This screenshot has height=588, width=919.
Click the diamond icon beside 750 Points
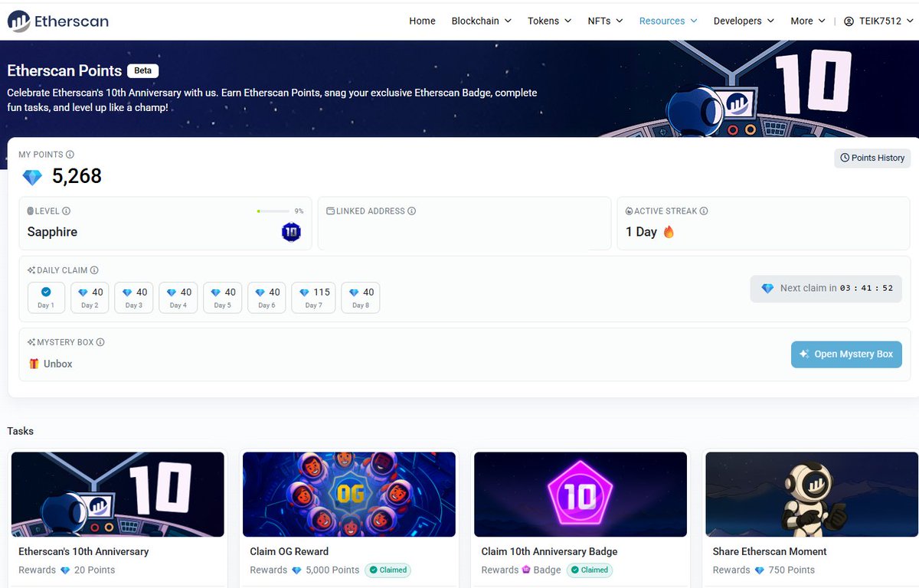(760, 570)
